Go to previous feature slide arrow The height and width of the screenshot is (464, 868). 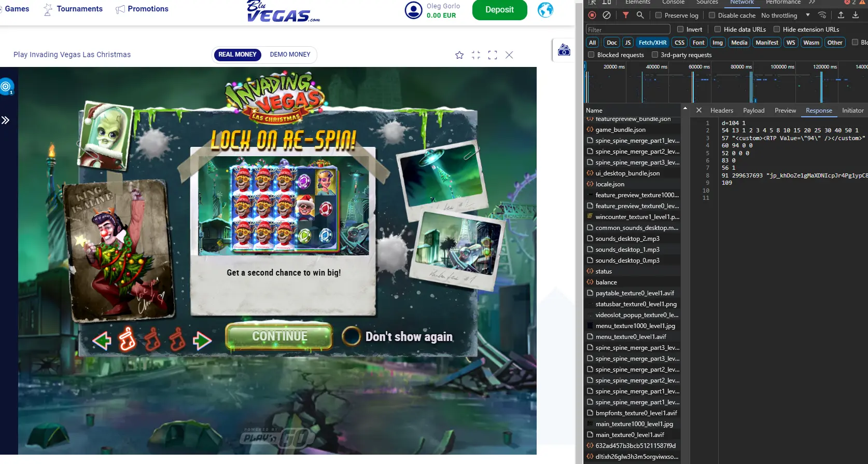point(102,341)
